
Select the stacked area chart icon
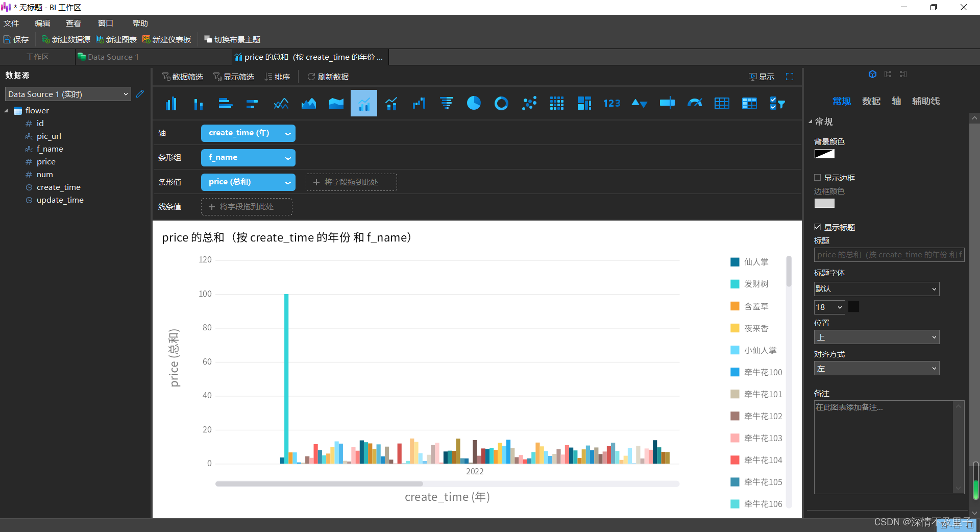point(336,104)
